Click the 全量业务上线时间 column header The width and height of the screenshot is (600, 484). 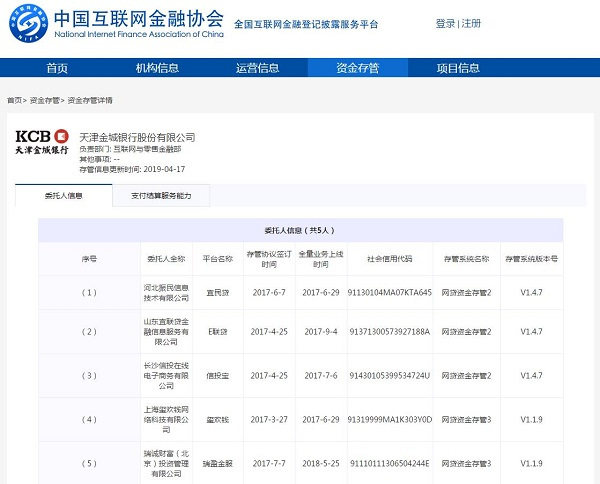click(x=321, y=259)
